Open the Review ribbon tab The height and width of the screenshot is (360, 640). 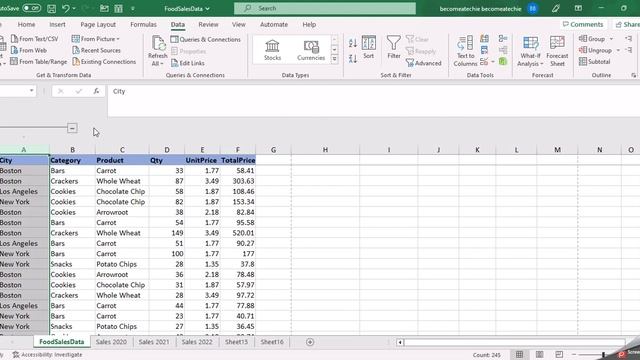click(x=208, y=24)
